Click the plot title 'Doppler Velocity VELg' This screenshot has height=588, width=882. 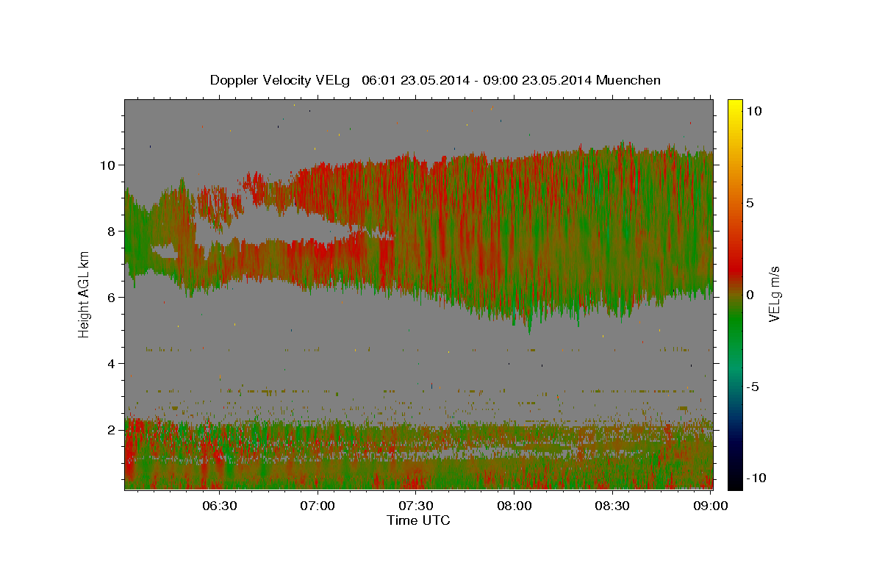279,80
